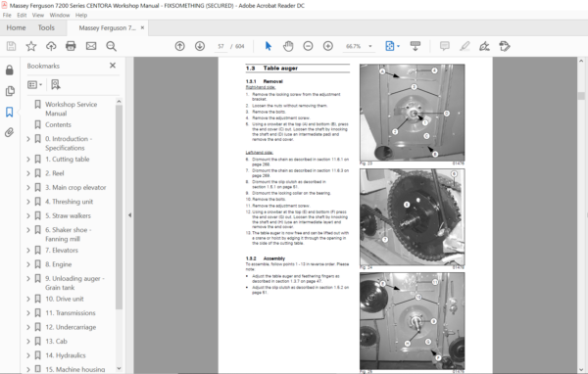The height and width of the screenshot is (374, 588).
Task: Add a comment with sticky note icon
Action: pos(444,46)
